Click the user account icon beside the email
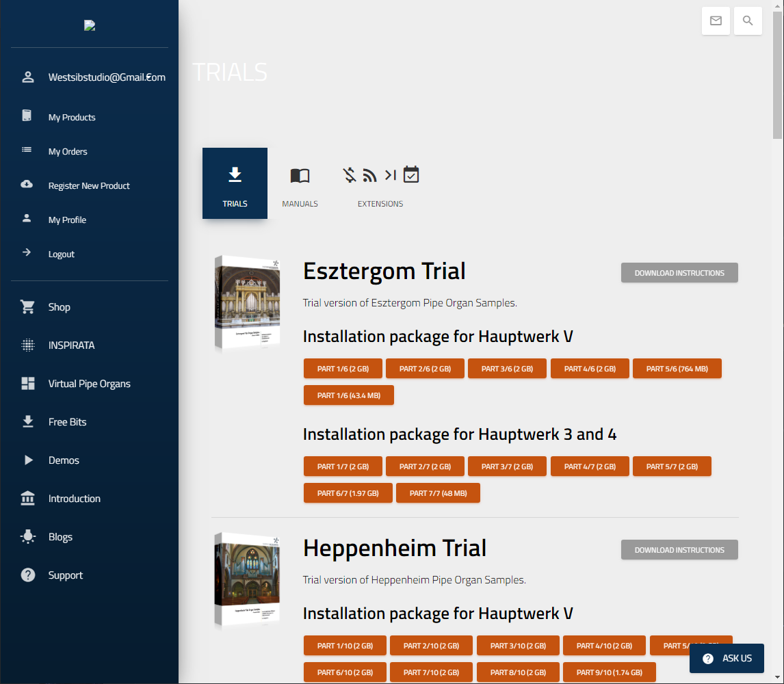This screenshot has width=784, height=684. click(28, 77)
